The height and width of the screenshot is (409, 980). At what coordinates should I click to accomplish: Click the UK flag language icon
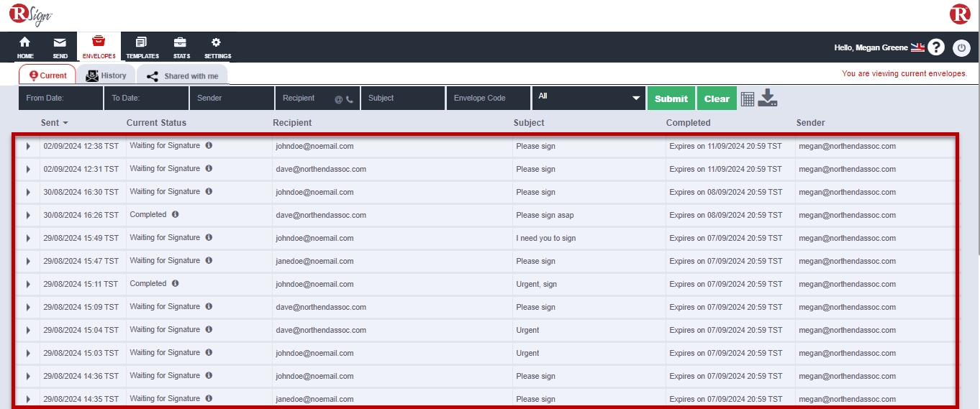pyautogui.click(x=917, y=47)
